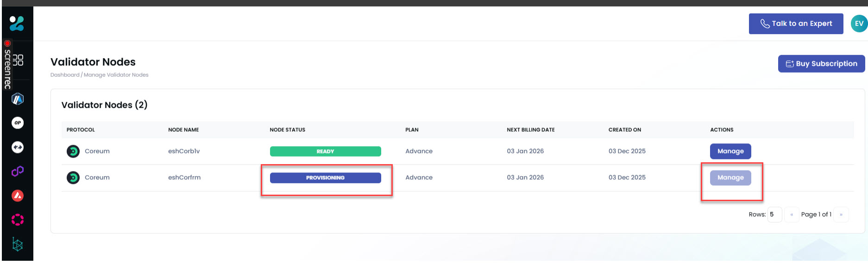868x264 pixels.
Task: Open the Polygon protocol icon in sidebar
Action: pos(18,172)
